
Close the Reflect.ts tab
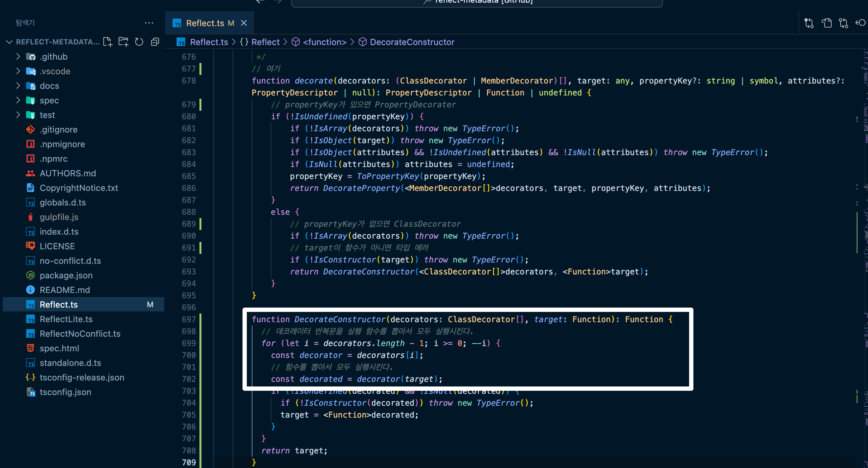click(x=244, y=23)
